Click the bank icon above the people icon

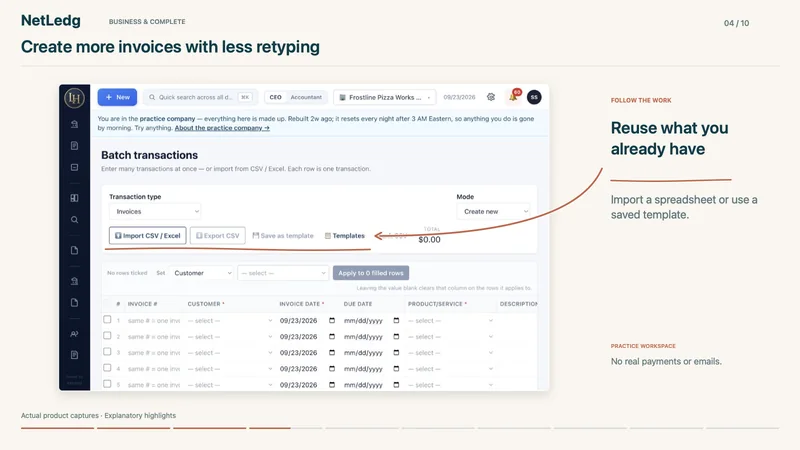pyautogui.click(x=74, y=281)
